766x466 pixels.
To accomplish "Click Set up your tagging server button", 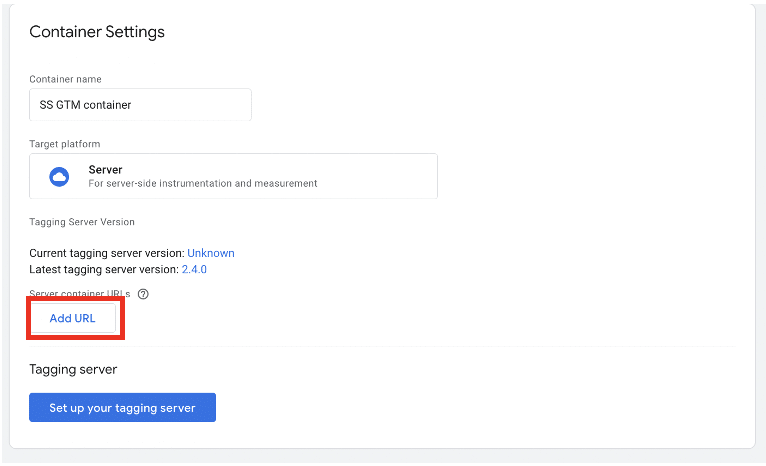I will pyautogui.click(x=122, y=407).
